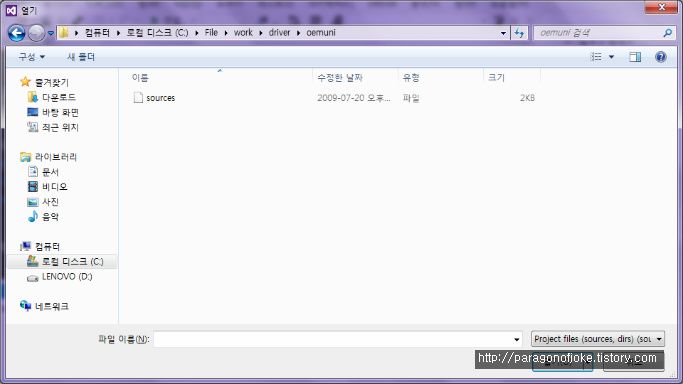Select 컴퓨터 in the address breadcrumb
This screenshot has height=384, width=683.
pos(97,33)
